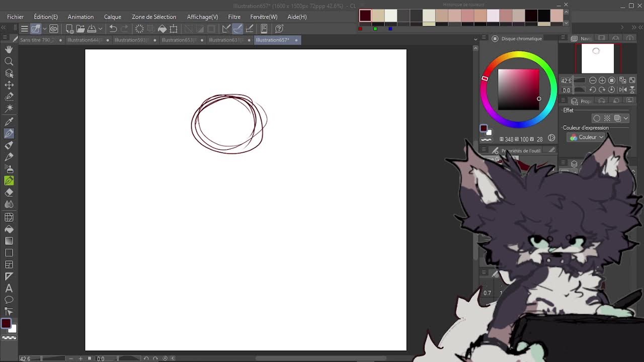The width and height of the screenshot is (644, 362).
Task: Select the Eraser tool
Action: (x=9, y=193)
